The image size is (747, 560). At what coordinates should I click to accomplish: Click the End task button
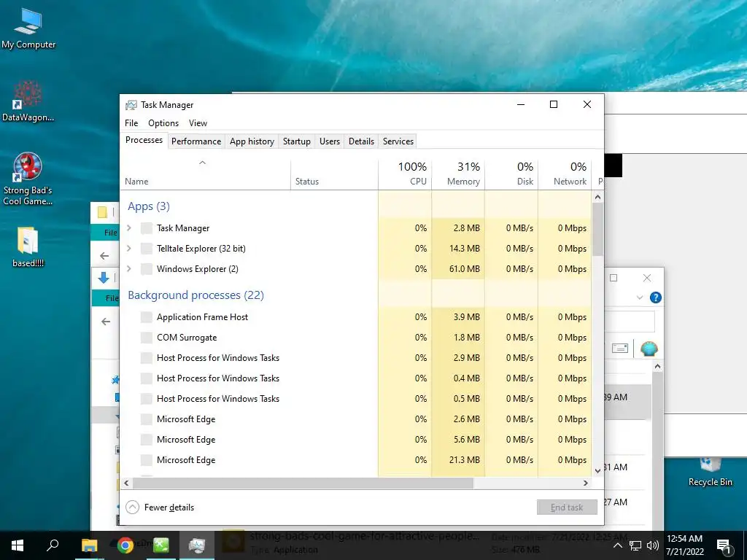[567, 507]
